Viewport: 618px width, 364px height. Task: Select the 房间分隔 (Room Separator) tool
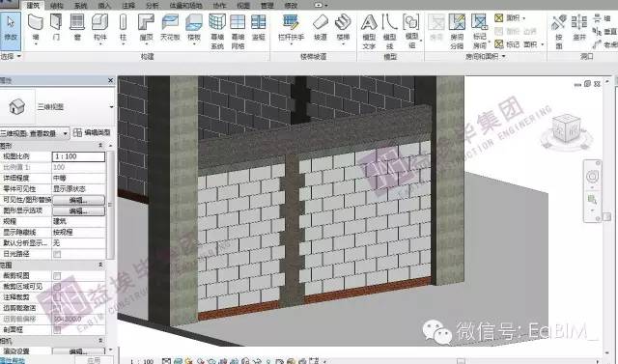[457, 32]
